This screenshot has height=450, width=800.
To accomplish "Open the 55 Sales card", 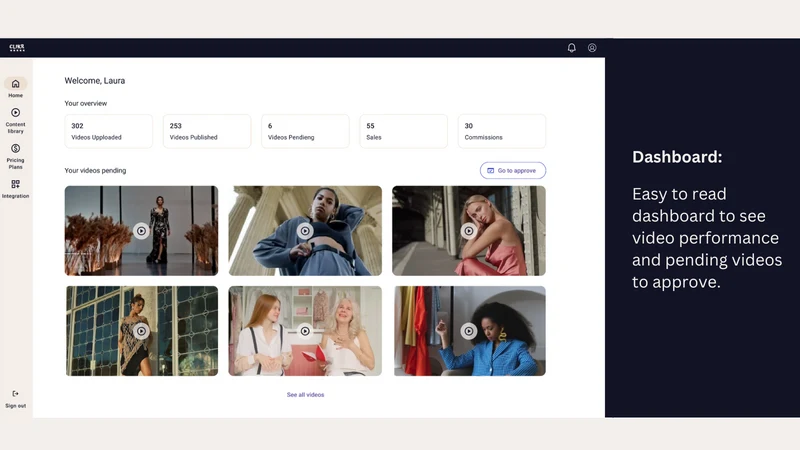I will coord(403,131).
